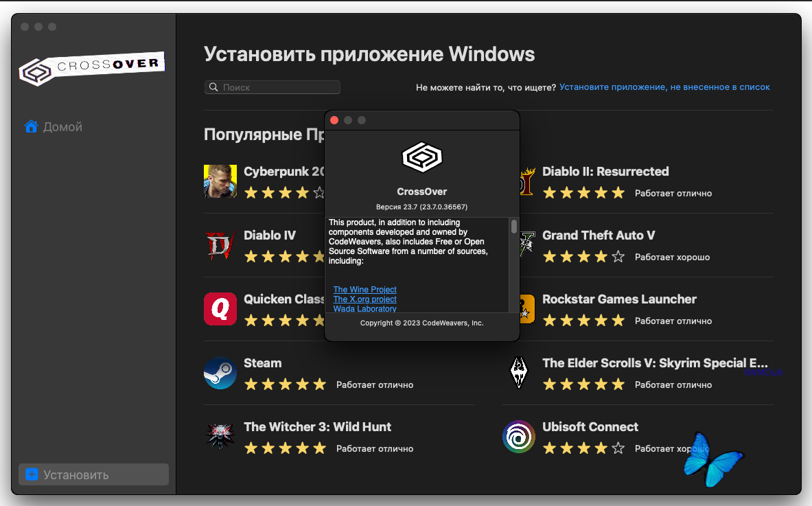This screenshot has height=506, width=812.
Task: Select the Ubisoft Connect title
Action: pos(590,427)
